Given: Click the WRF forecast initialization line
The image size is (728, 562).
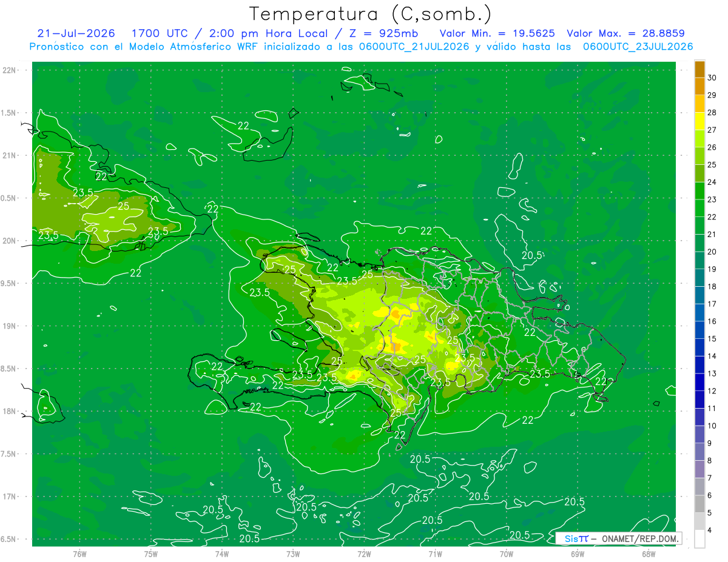Looking at the screenshot, I should point(362,47).
